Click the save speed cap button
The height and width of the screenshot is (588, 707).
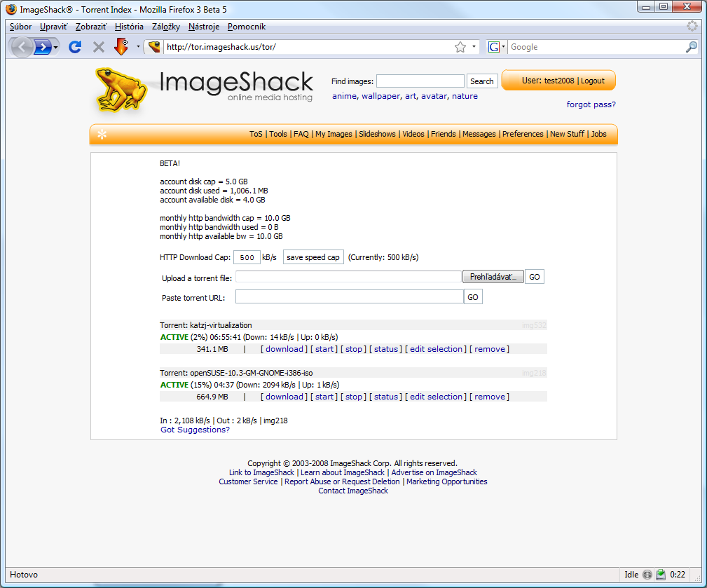click(313, 257)
